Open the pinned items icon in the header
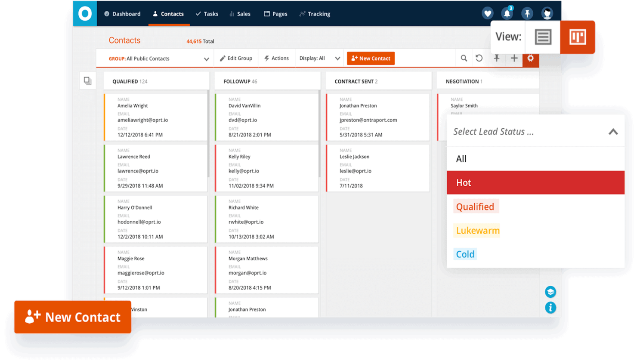Viewport: 637px width, 364px height. click(x=527, y=13)
